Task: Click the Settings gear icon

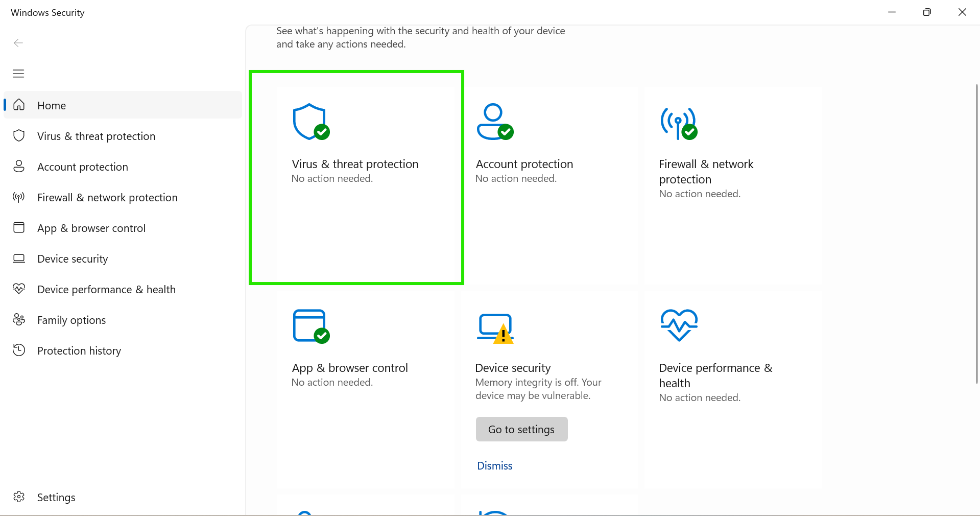Action: tap(19, 497)
